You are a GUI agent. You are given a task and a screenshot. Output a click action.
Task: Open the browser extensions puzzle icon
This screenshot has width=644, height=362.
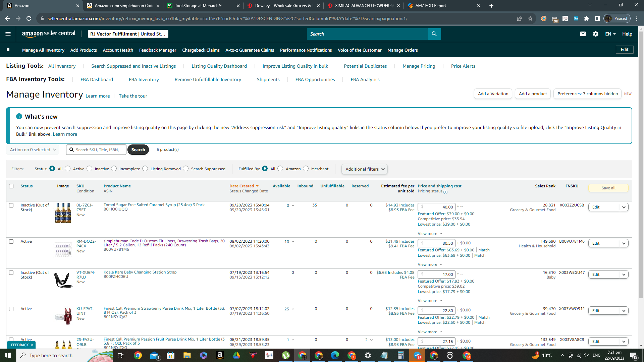(587, 18)
